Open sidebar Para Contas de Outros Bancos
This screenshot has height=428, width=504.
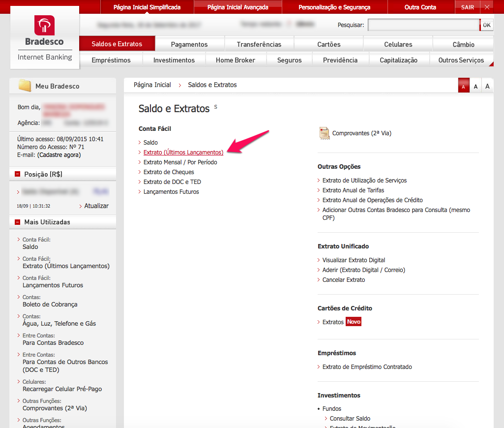pyautogui.click(x=65, y=366)
